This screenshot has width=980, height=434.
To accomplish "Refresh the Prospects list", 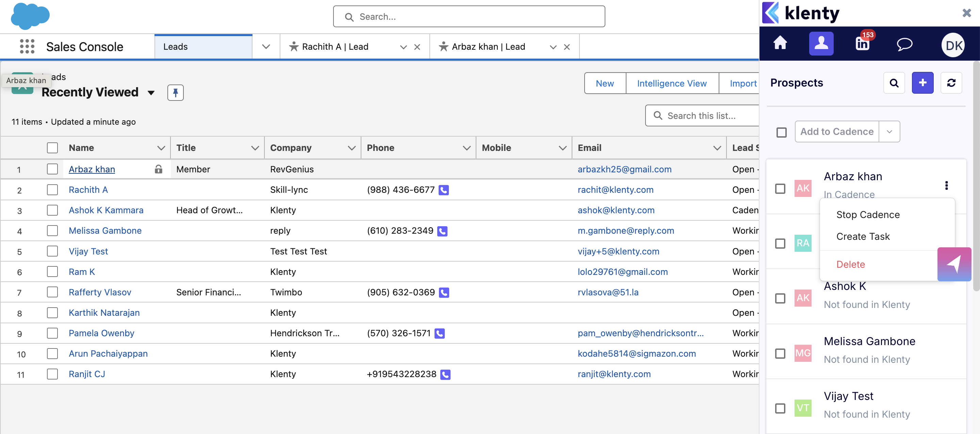I will 951,83.
